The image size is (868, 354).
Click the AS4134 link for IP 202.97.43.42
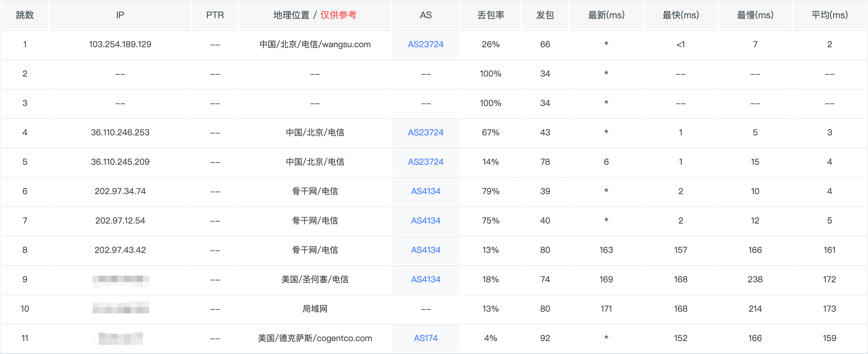pos(426,250)
